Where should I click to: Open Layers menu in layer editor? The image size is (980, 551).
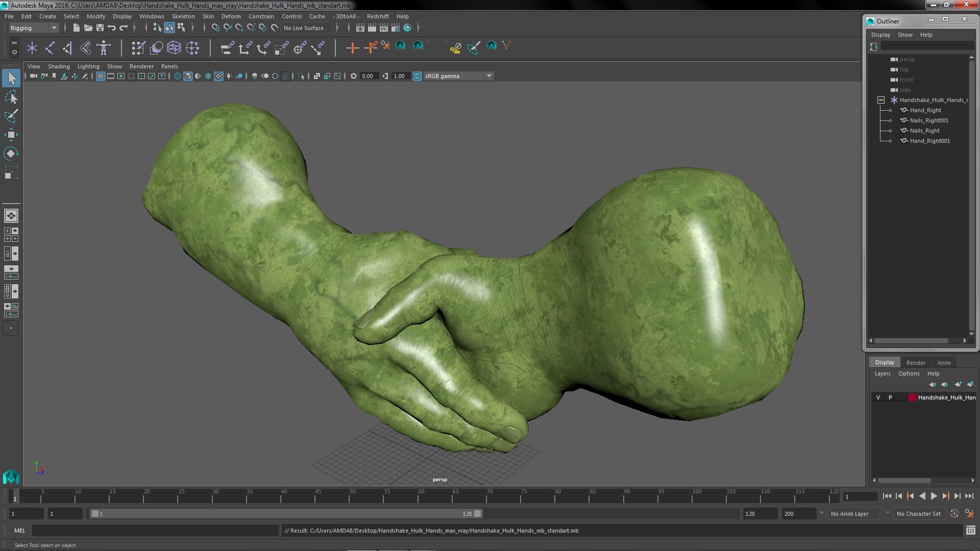pyautogui.click(x=883, y=373)
